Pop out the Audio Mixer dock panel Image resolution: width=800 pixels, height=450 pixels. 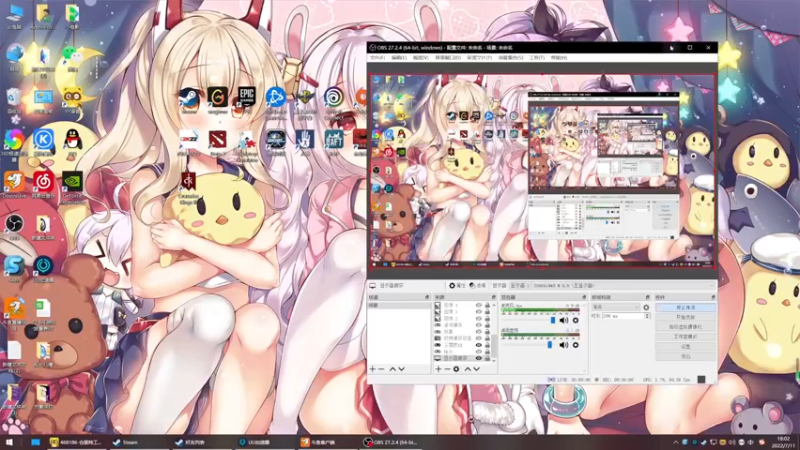click(584, 297)
